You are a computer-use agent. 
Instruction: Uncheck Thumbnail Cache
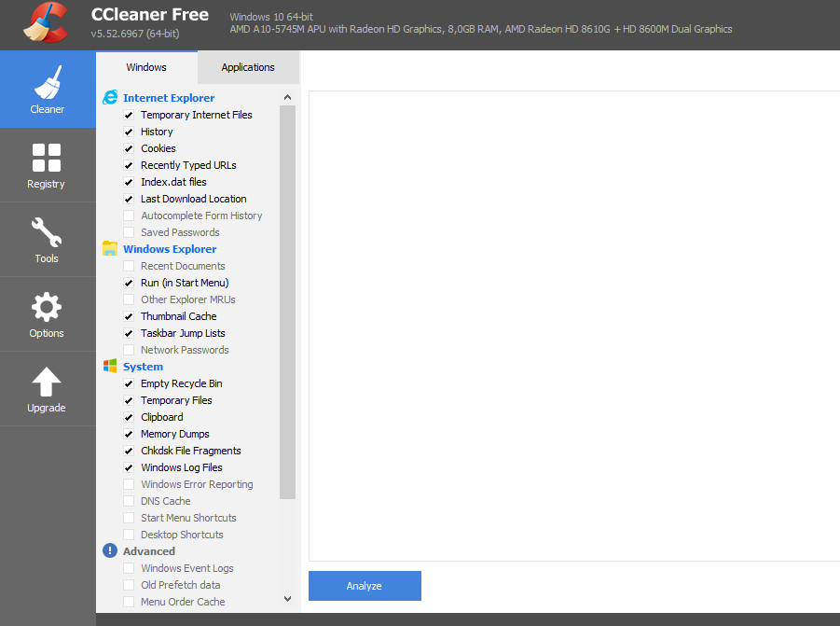(x=129, y=316)
